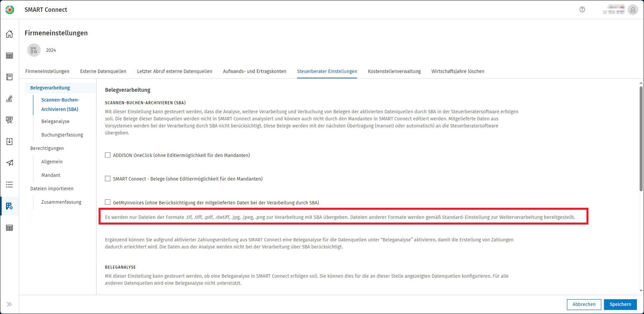Open the Berechtigungen section
This screenshot has width=644, height=314.
tap(47, 148)
